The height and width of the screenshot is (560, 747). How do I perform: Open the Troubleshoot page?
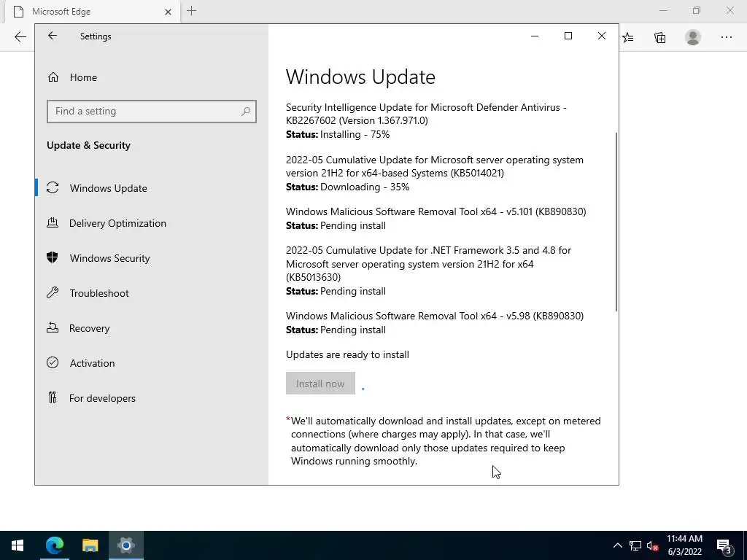point(152,293)
